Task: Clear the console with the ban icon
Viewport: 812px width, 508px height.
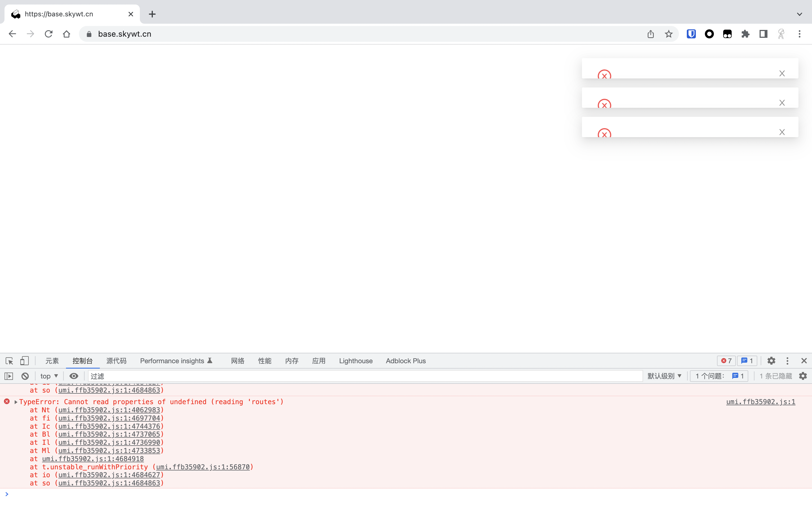Action: pos(25,376)
